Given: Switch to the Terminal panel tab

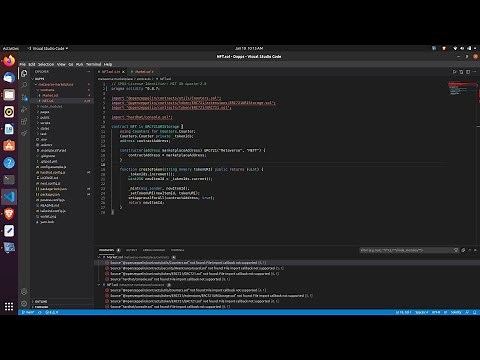Looking at the screenshot, I should [177, 250].
